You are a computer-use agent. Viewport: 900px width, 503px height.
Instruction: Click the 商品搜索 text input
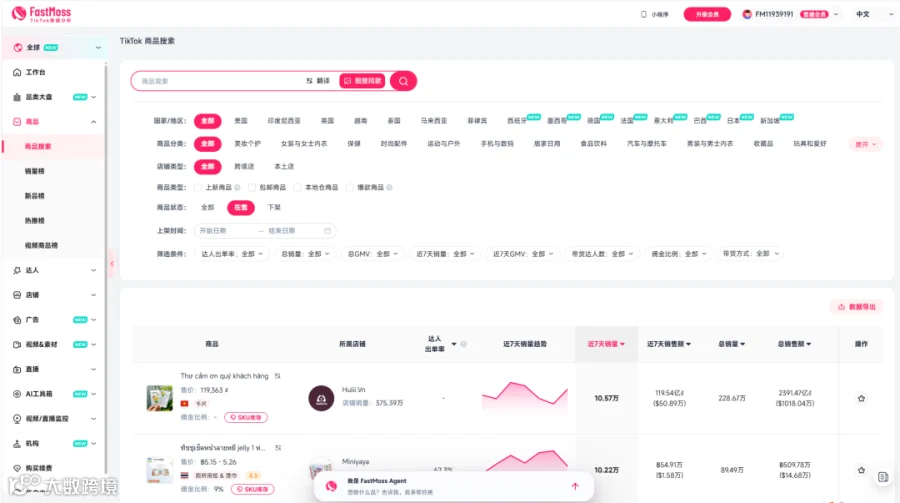[221, 81]
